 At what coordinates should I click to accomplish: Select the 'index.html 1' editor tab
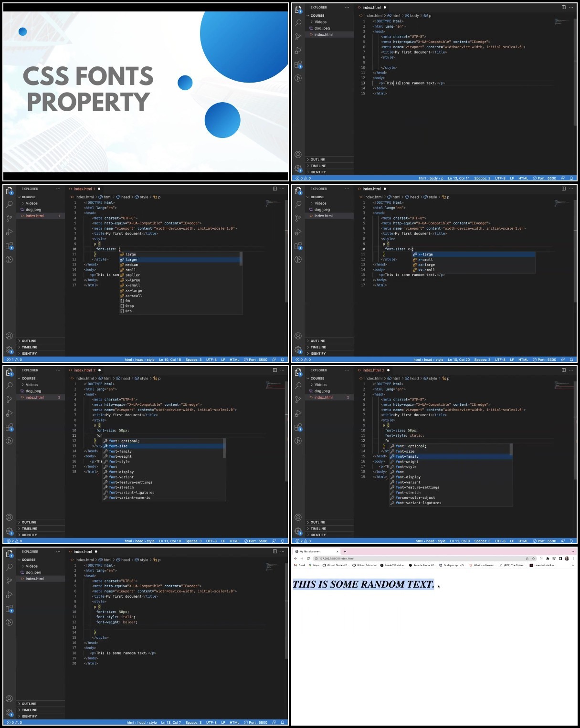coord(84,189)
